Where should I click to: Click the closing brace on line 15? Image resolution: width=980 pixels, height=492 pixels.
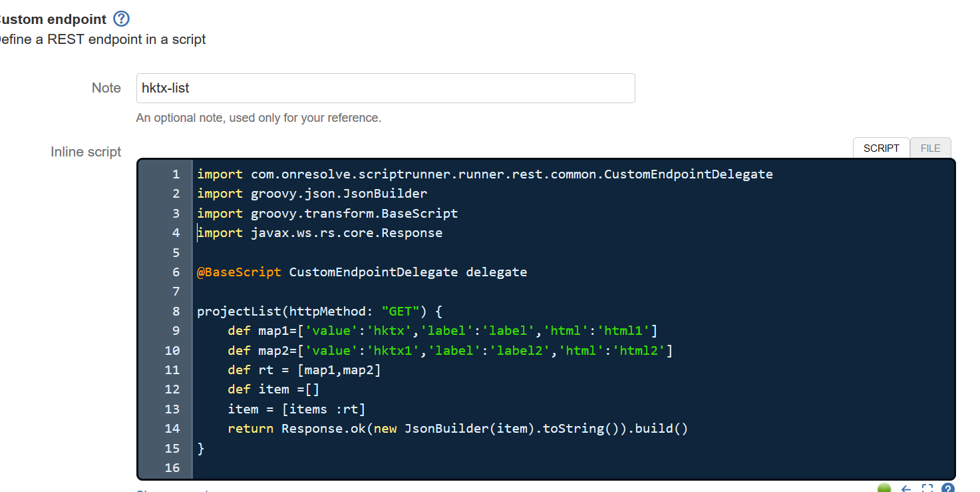[201, 448]
